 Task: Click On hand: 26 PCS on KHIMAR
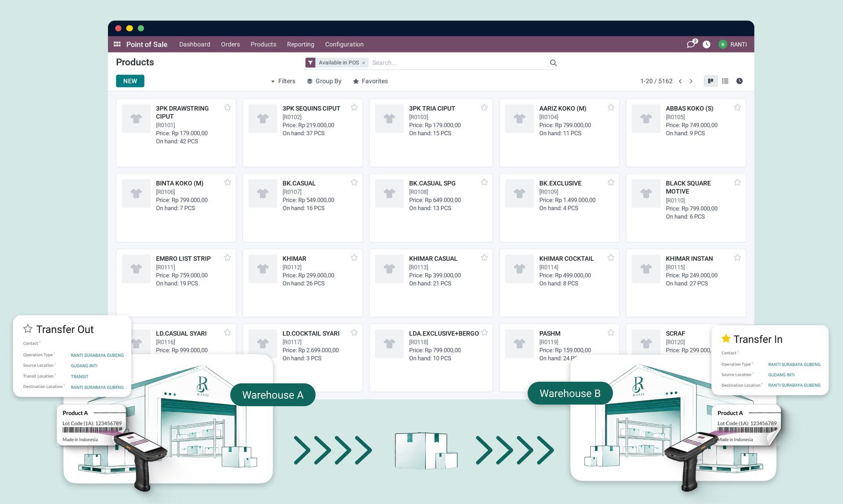303,283
